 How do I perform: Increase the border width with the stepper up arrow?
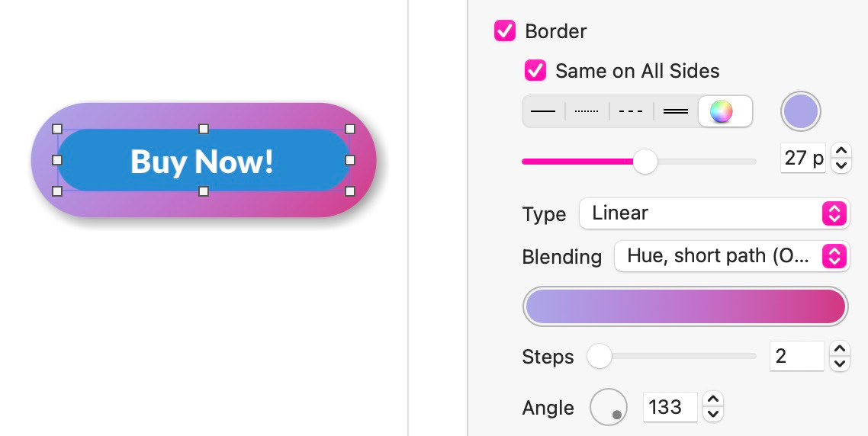pyautogui.click(x=841, y=152)
